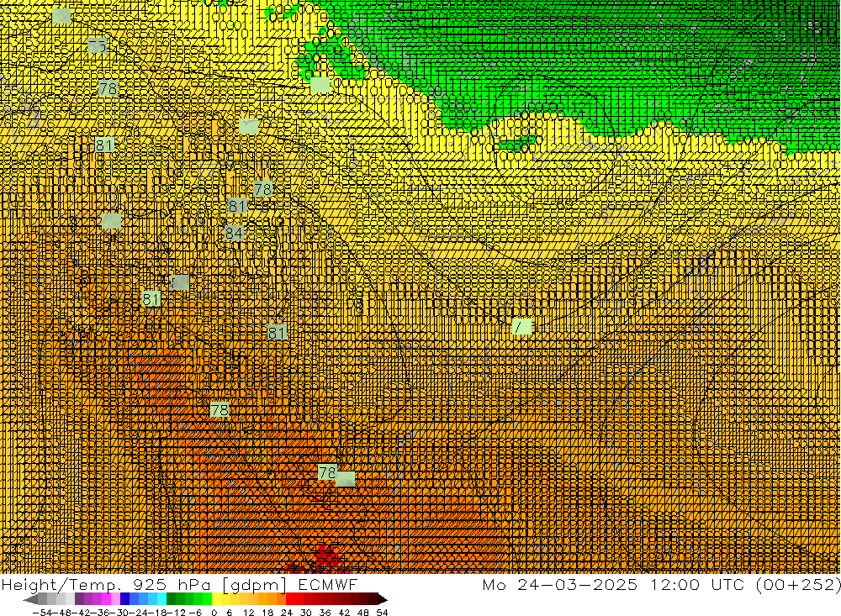This screenshot has width=841, height=616.
Task: Click legend value "-12"
Action: (176, 613)
